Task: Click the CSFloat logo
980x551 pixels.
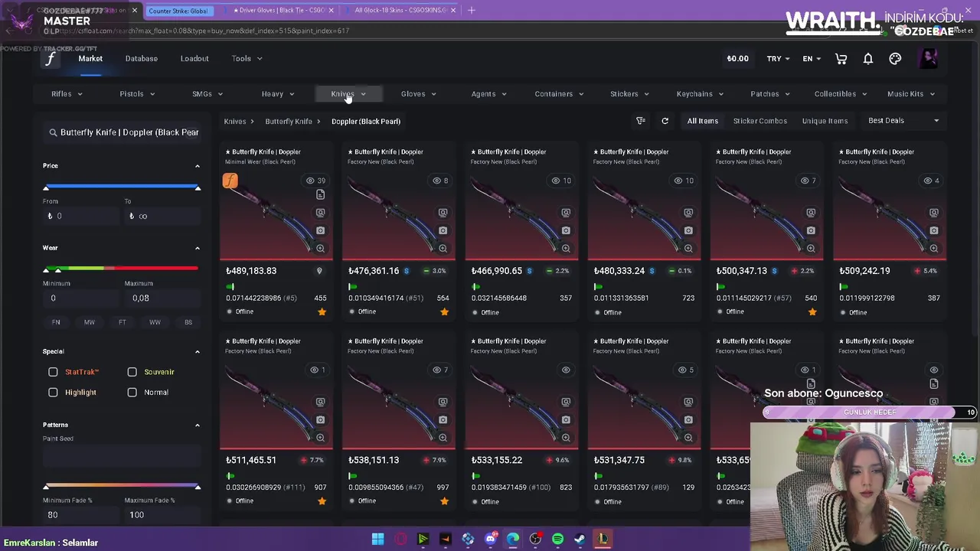Action: coord(51,59)
